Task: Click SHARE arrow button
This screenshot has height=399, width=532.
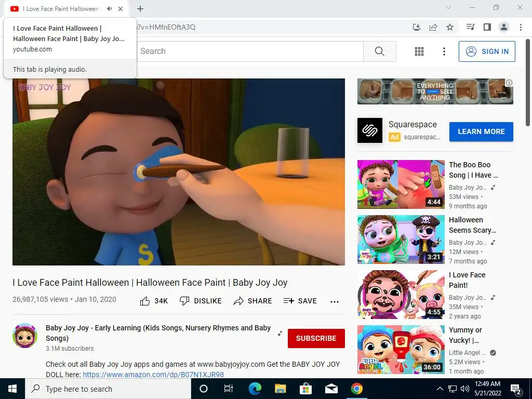Action: (253, 301)
